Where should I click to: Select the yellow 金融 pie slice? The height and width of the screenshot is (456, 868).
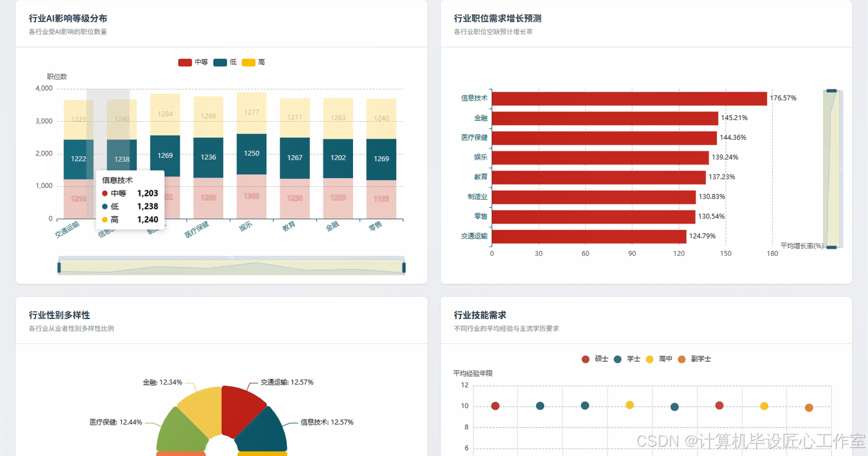point(201,410)
